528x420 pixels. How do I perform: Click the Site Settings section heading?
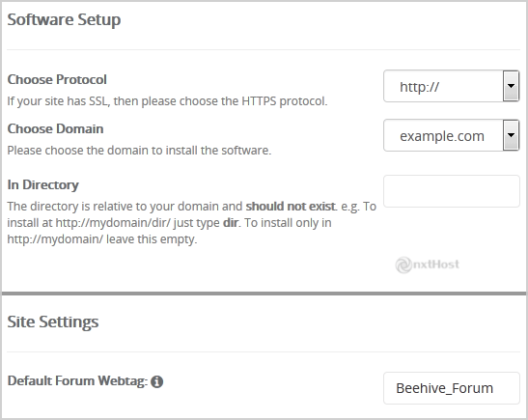[x=53, y=322]
